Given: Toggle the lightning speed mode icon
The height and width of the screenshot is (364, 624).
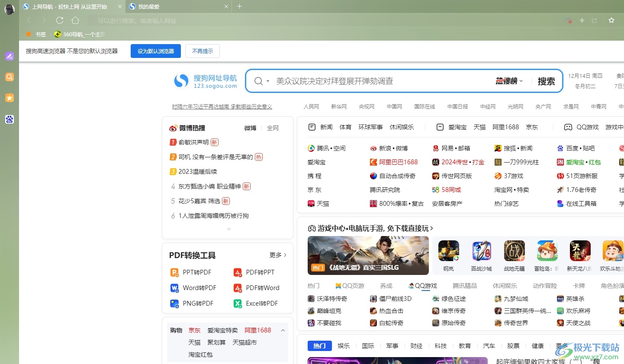Looking at the screenshot, I should 582,20.
